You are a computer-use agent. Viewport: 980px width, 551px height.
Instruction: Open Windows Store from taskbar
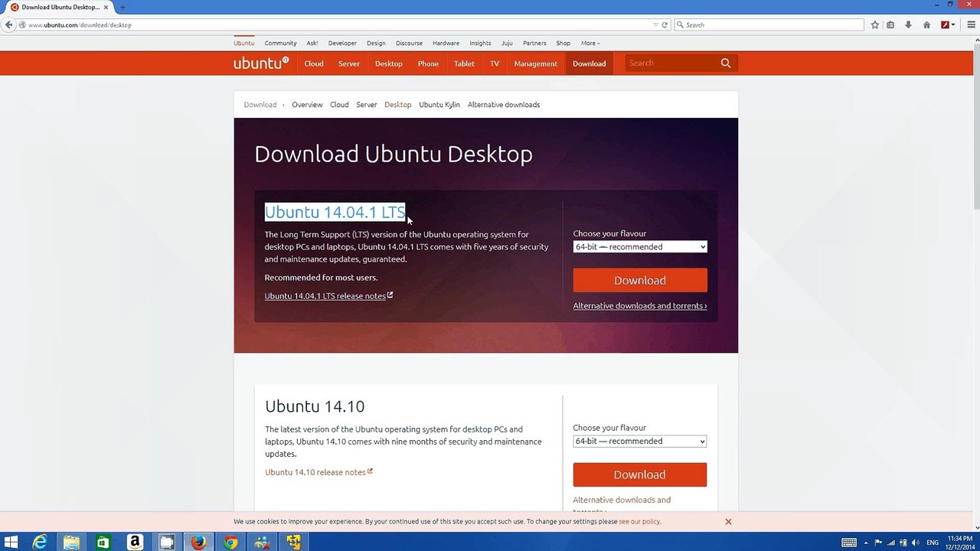coord(103,543)
